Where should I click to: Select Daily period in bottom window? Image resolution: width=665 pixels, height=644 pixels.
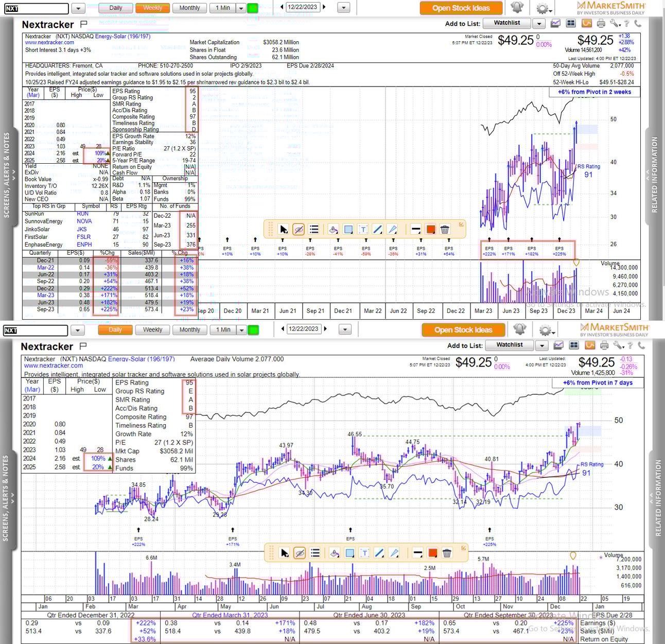(x=115, y=329)
